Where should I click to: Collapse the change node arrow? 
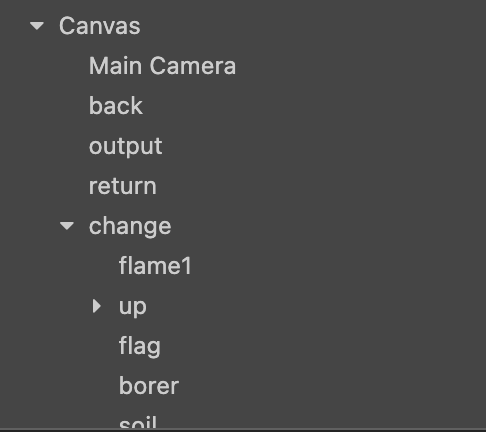[x=67, y=226]
